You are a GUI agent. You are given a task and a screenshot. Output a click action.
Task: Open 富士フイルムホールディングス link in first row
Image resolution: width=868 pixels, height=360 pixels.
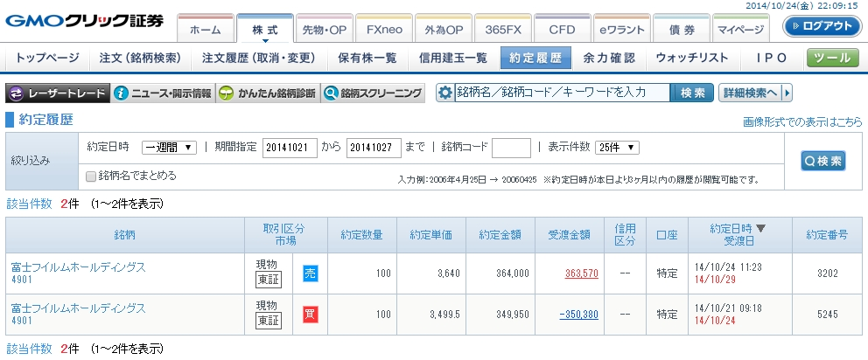point(78,267)
